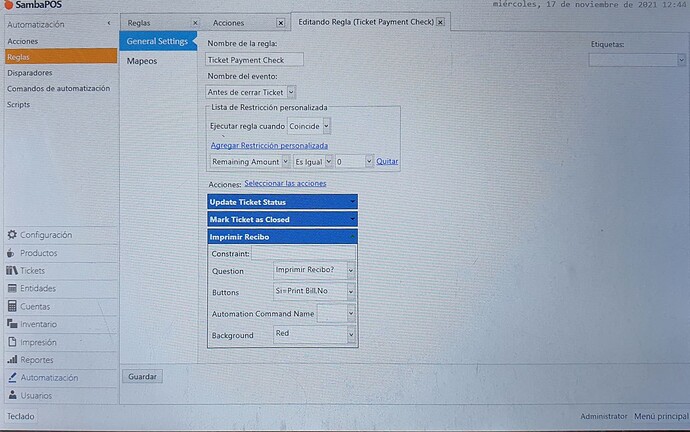Click the Constraint input field
This screenshot has width=690, height=432.
(303, 253)
